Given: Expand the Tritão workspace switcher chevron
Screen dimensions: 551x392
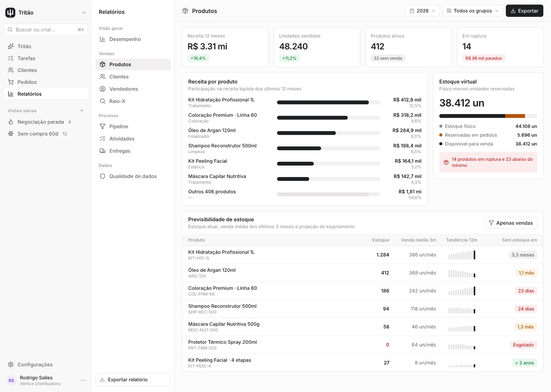Looking at the screenshot, I should coord(84,13).
